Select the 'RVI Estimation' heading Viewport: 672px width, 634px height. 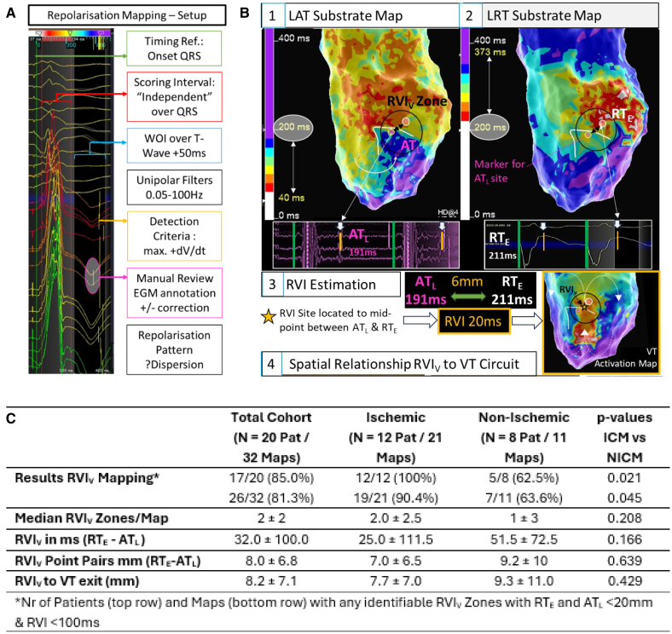coord(330,285)
